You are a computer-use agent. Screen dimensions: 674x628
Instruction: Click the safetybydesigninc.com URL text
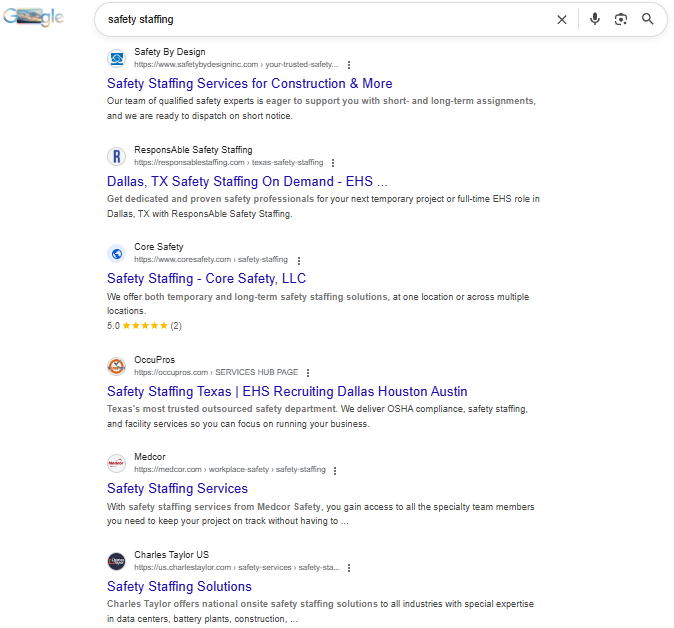[x=236, y=64]
